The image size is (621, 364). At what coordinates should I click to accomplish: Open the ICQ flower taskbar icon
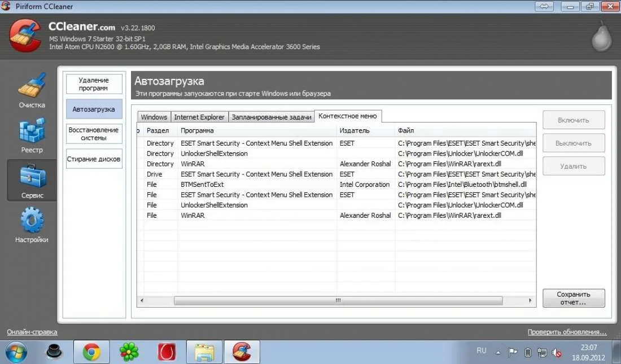129,352
